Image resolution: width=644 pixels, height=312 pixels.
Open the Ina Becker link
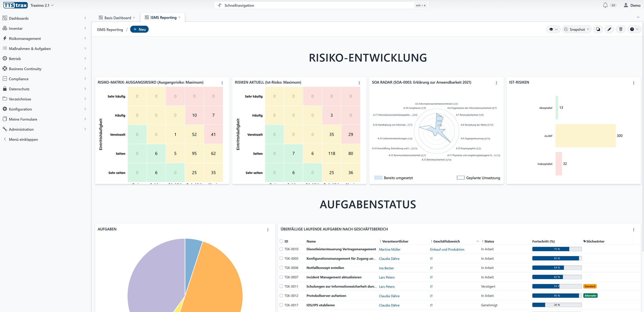387,268
